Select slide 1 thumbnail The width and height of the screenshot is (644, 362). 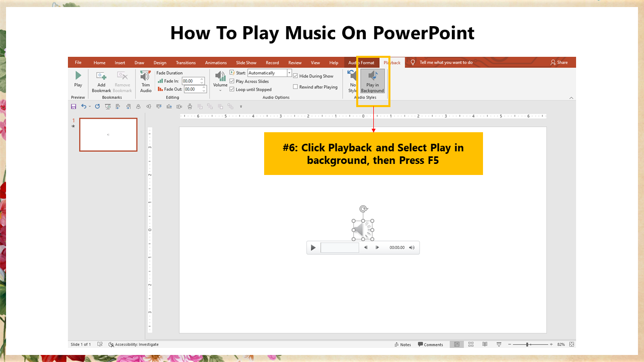(x=108, y=135)
